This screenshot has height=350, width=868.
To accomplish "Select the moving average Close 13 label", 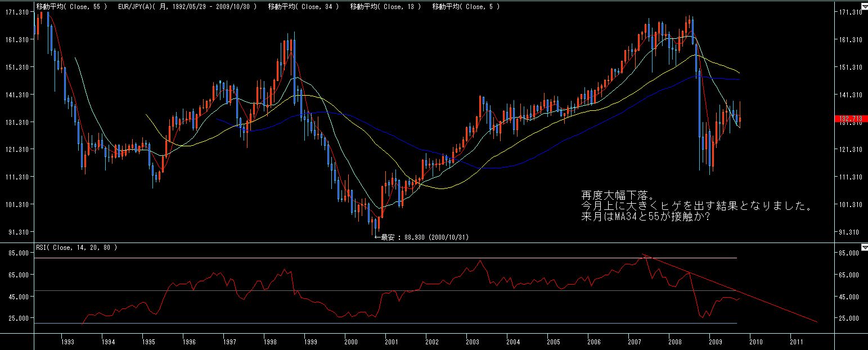I will coord(385,7).
